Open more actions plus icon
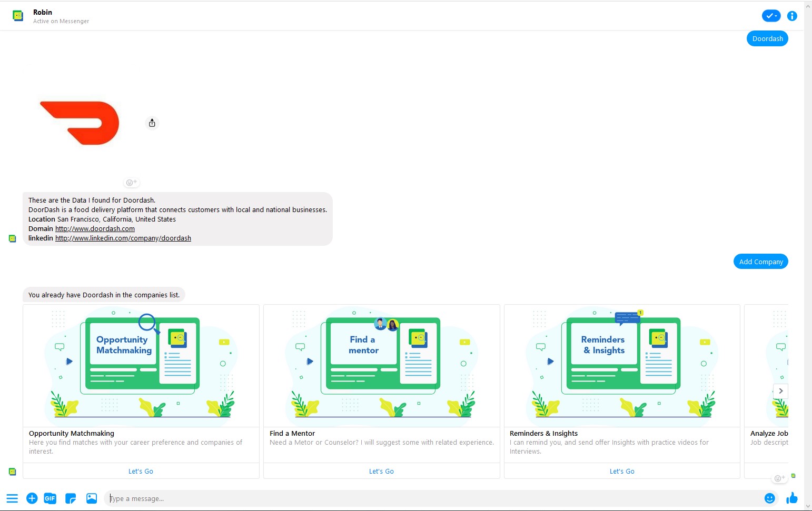Image resolution: width=812 pixels, height=511 pixels. click(32, 498)
